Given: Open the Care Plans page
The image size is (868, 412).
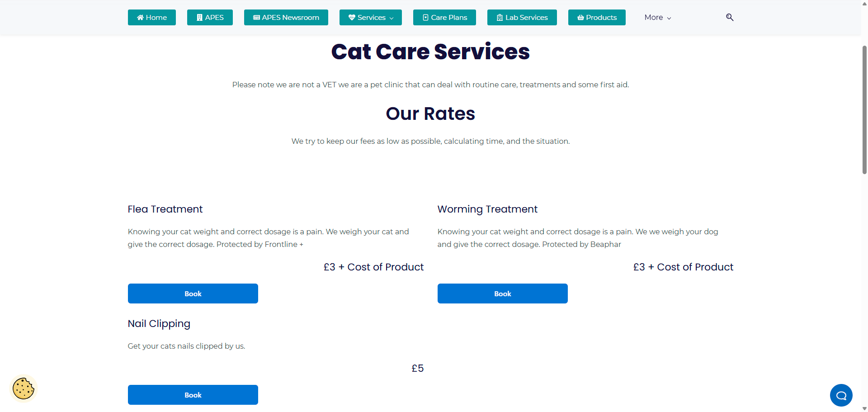Looking at the screenshot, I should coord(444,17).
